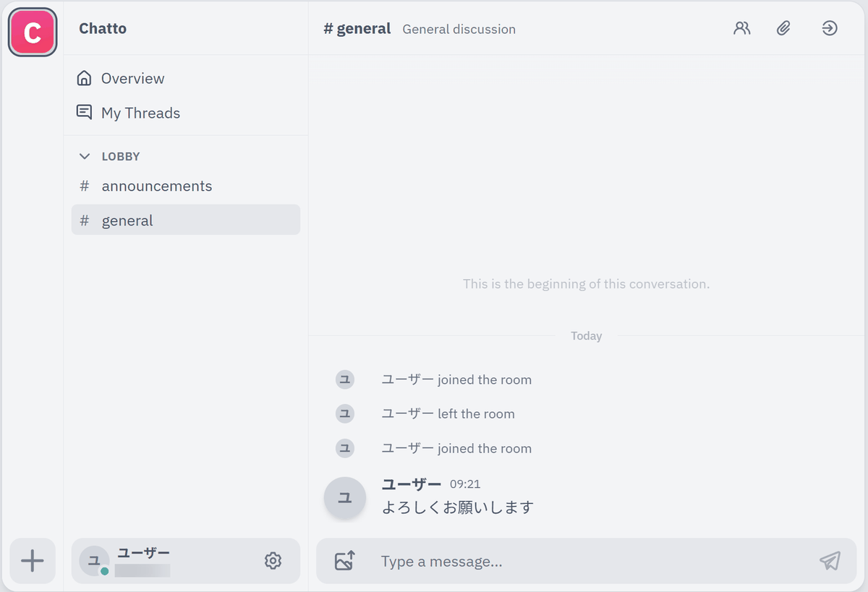
Task: Click the upload image icon
Action: (x=345, y=561)
